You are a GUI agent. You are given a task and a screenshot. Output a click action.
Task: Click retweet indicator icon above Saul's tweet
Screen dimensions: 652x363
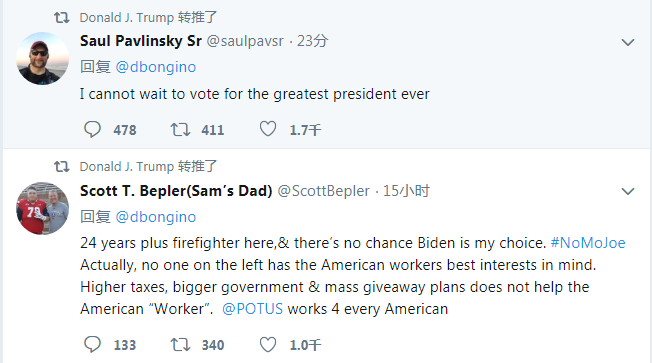(62, 17)
